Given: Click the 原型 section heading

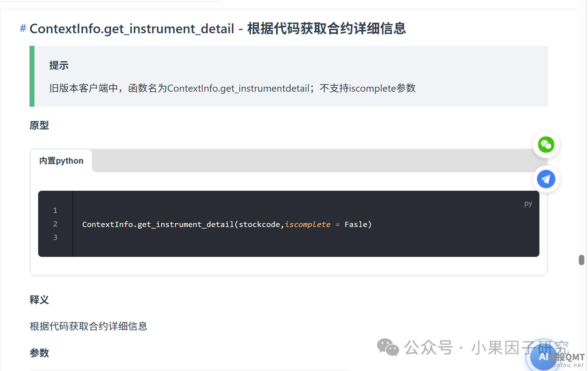Looking at the screenshot, I should [x=39, y=126].
